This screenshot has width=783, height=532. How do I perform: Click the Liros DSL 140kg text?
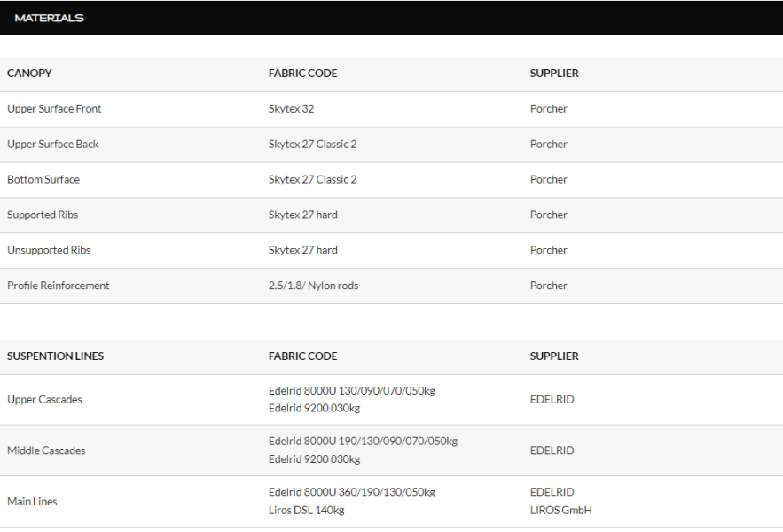click(307, 511)
